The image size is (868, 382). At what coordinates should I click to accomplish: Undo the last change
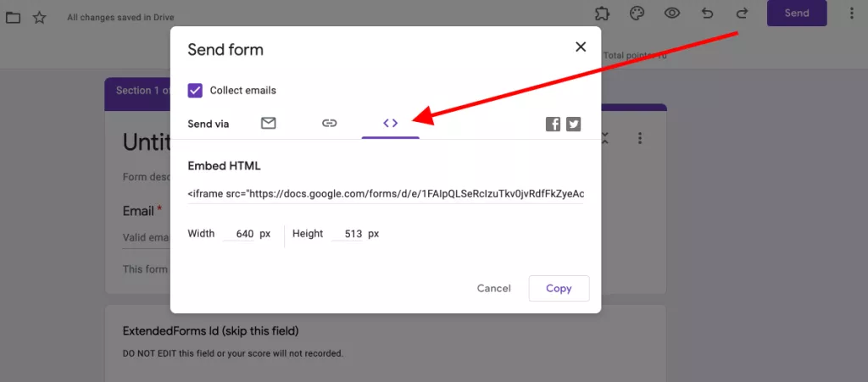pos(707,14)
